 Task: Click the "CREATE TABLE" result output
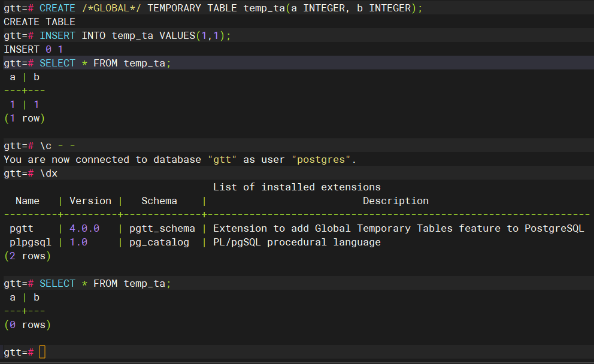click(40, 22)
